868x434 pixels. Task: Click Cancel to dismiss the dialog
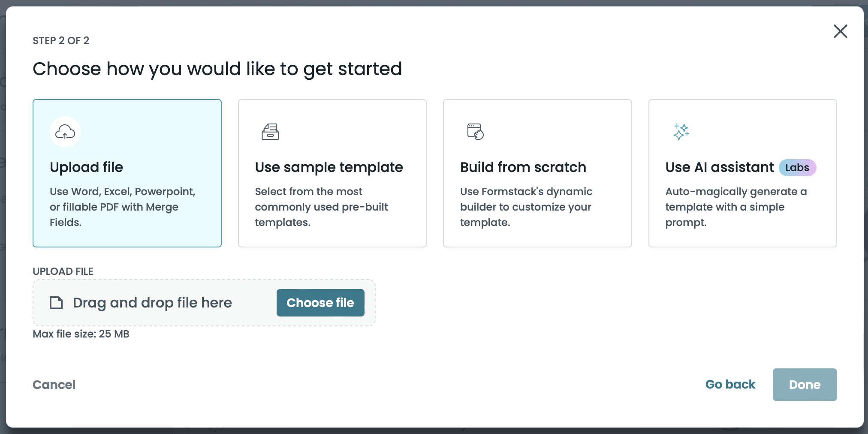54,384
